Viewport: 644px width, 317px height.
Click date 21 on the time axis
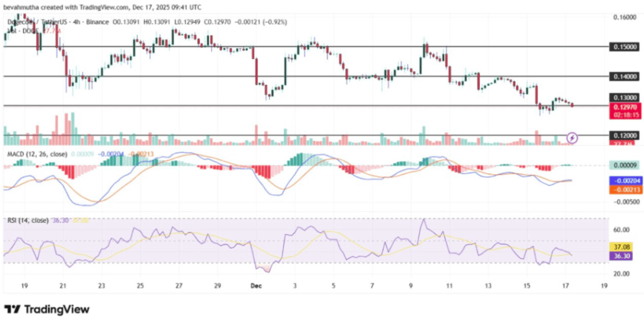(62, 286)
